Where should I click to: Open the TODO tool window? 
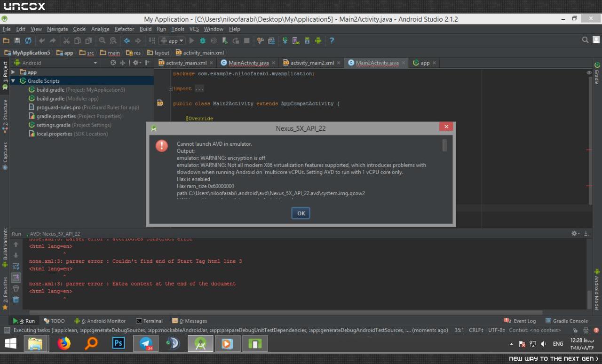pos(54,321)
